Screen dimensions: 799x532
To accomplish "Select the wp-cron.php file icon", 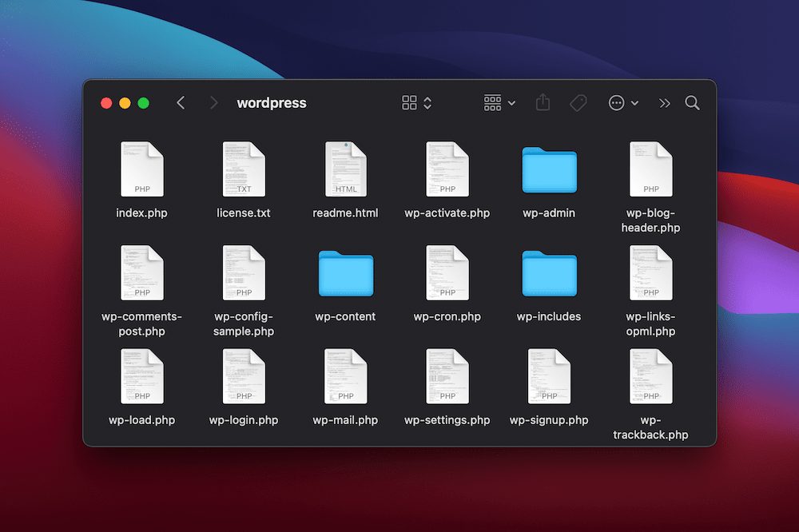I will (x=447, y=272).
